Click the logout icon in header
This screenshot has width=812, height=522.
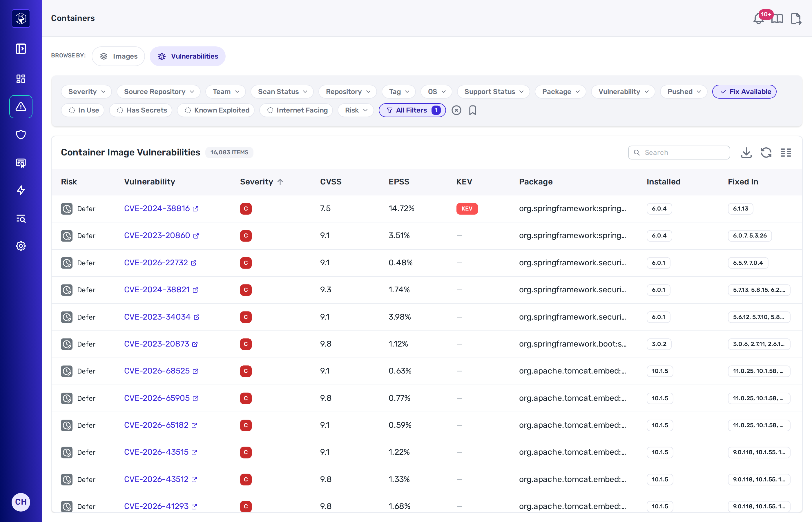click(796, 19)
